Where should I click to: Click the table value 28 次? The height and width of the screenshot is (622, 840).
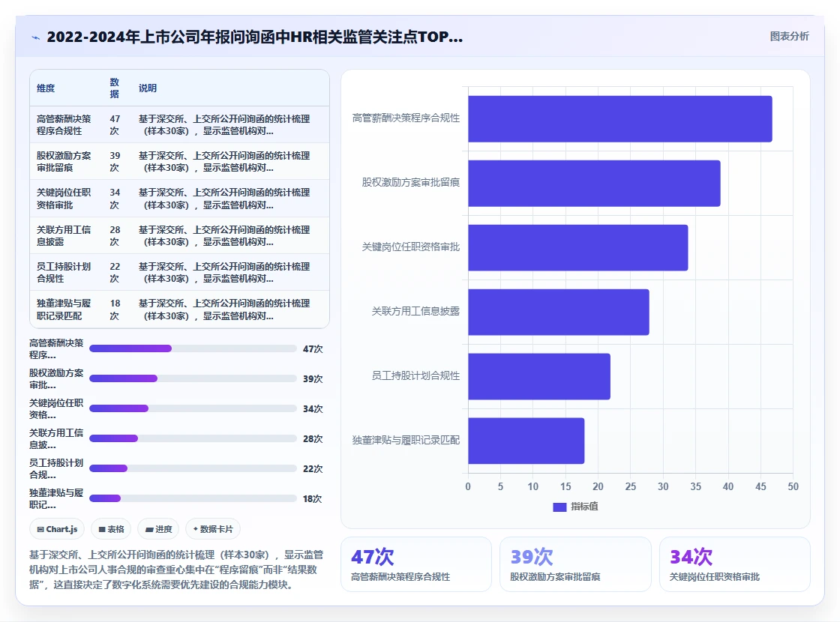coord(115,235)
